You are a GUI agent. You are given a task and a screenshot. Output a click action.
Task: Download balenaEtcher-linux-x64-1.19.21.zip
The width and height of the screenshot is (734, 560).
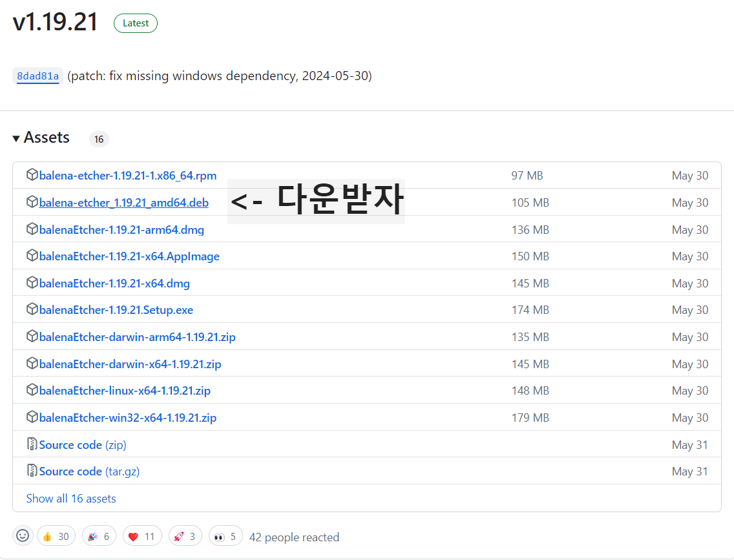125,391
